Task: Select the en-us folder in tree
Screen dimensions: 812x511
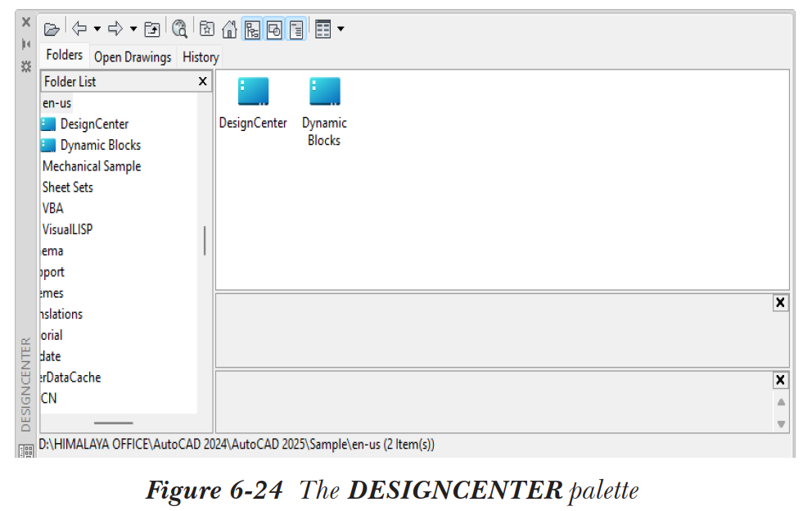Action: (56, 103)
